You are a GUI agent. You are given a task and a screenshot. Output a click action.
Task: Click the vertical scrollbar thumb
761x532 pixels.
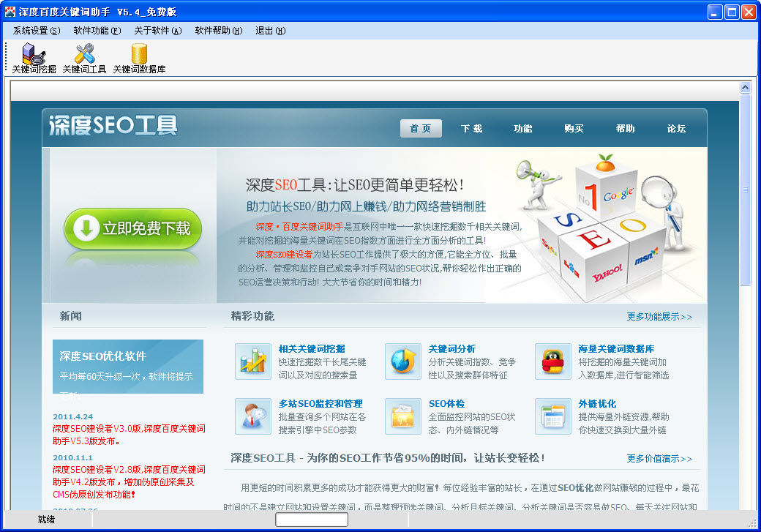[746, 190]
